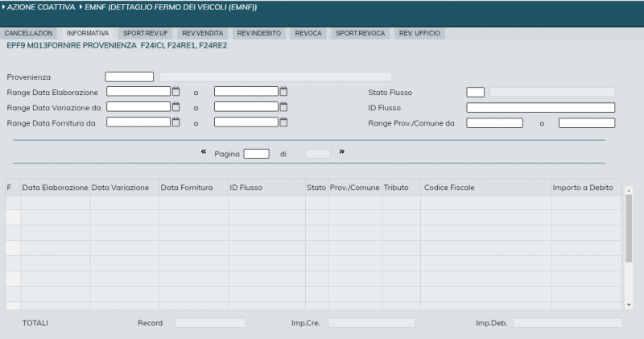Go to previous page with « arrow
Screen dimensions: 644x339
tap(204, 152)
